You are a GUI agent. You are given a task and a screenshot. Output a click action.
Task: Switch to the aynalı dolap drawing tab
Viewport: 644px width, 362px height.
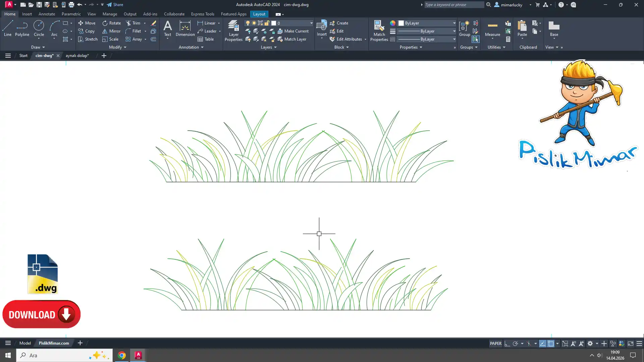[77, 56]
